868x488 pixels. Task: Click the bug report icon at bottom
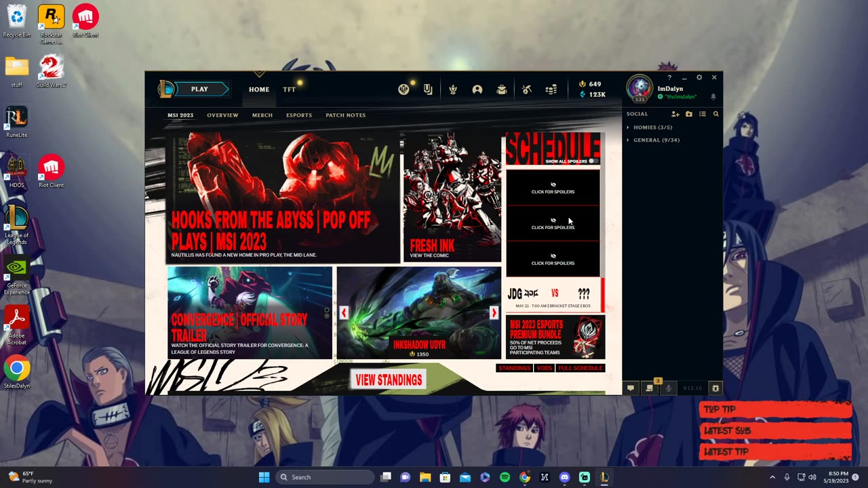coord(715,388)
